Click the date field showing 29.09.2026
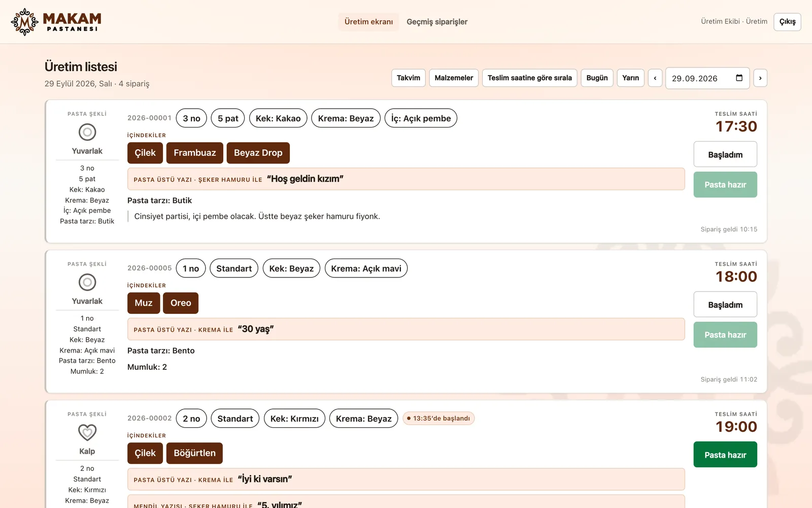This screenshot has height=508, width=812. [x=707, y=78]
